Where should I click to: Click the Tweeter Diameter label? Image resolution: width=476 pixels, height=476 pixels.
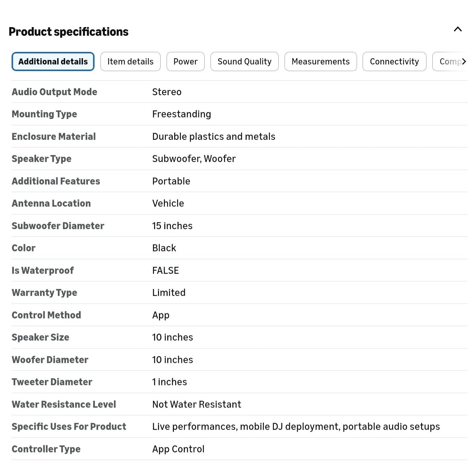pyautogui.click(x=52, y=382)
